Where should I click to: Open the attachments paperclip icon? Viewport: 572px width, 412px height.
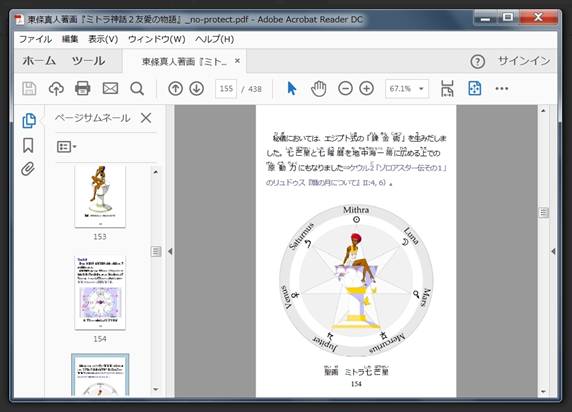28,169
